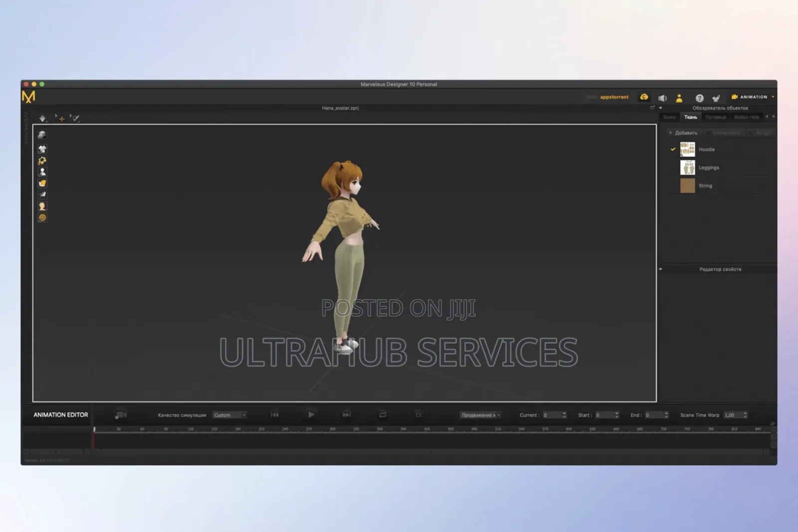
Task: Switch to the Button Hole tab
Action: (x=747, y=117)
